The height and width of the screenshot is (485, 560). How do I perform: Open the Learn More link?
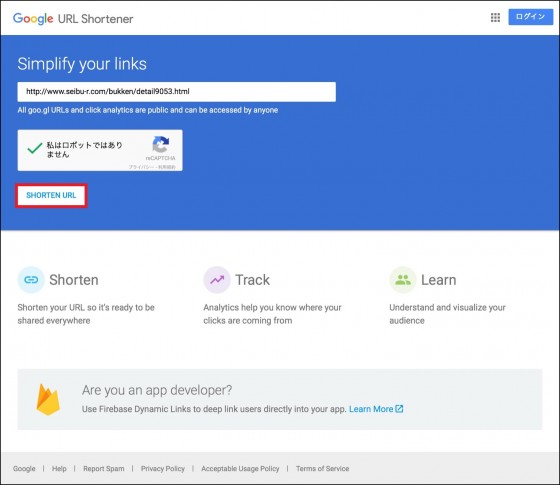click(371, 409)
